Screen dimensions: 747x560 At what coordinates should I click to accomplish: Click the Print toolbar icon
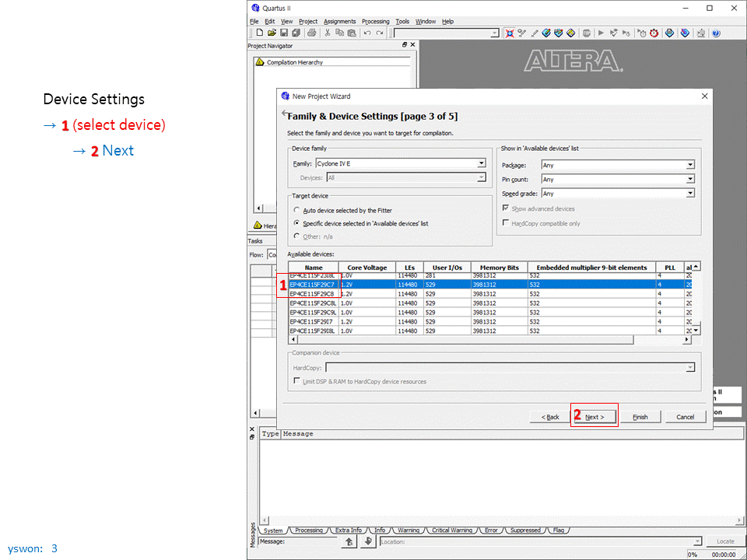[x=311, y=33]
